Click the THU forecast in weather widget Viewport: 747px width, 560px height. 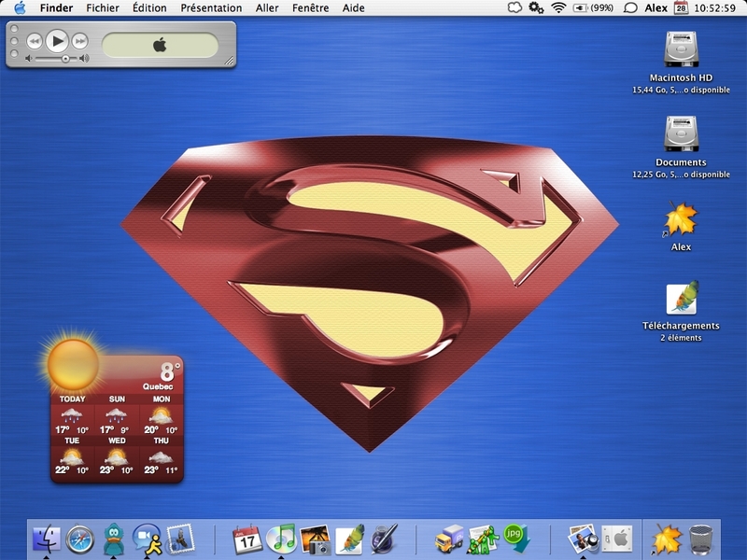click(x=161, y=456)
